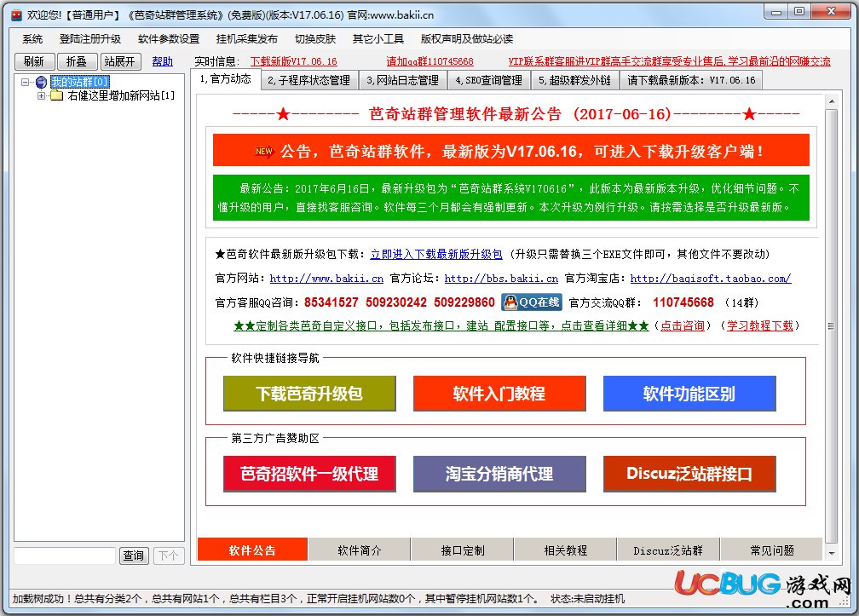Image resolution: width=859 pixels, height=616 pixels.
Task: Switch to the 2,子程序状态管理 tab
Action: pyautogui.click(x=309, y=80)
